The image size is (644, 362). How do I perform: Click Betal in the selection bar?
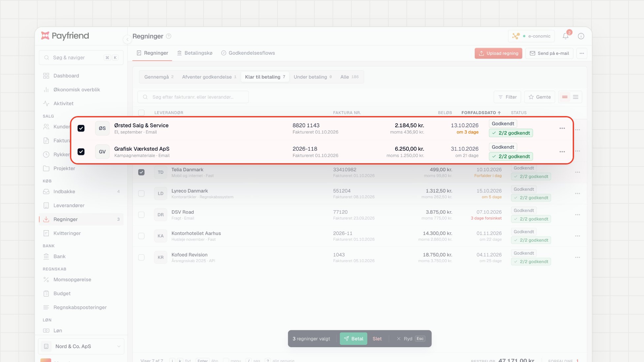click(353, 339)
